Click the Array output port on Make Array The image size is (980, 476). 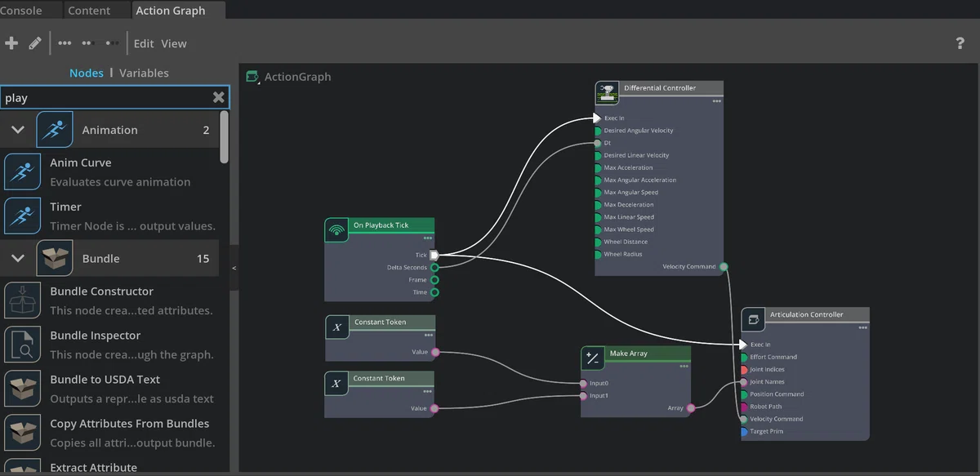690,407
